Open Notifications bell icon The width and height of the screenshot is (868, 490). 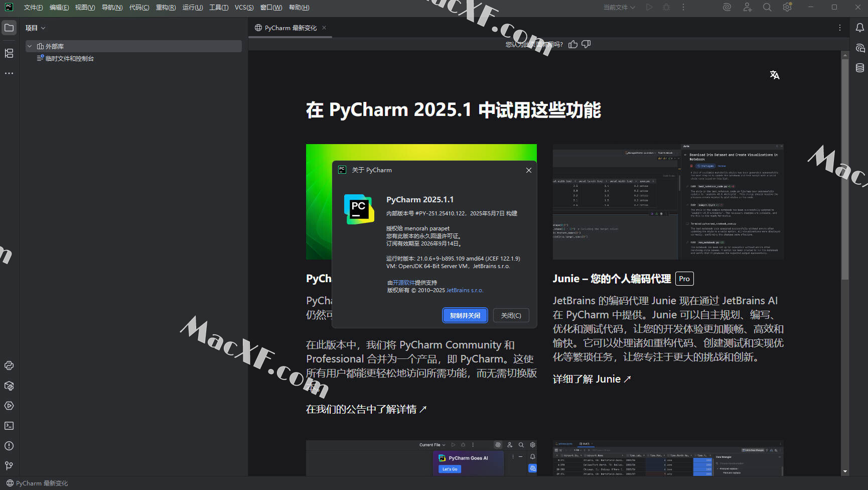[860, 28]
